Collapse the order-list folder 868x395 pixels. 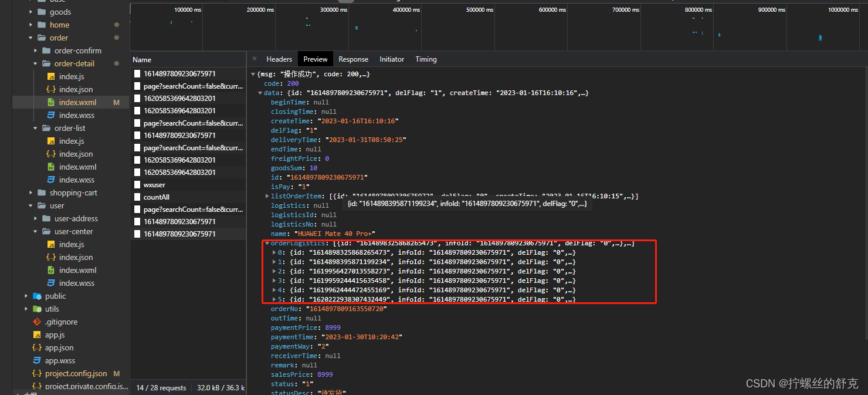tap(36, 128)
